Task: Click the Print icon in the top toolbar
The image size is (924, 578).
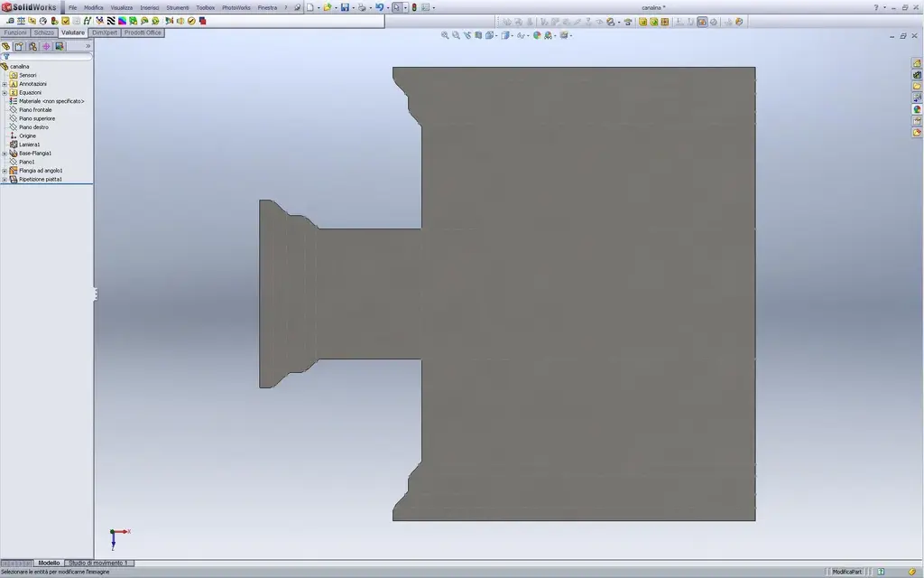Action: coord(362,7)
